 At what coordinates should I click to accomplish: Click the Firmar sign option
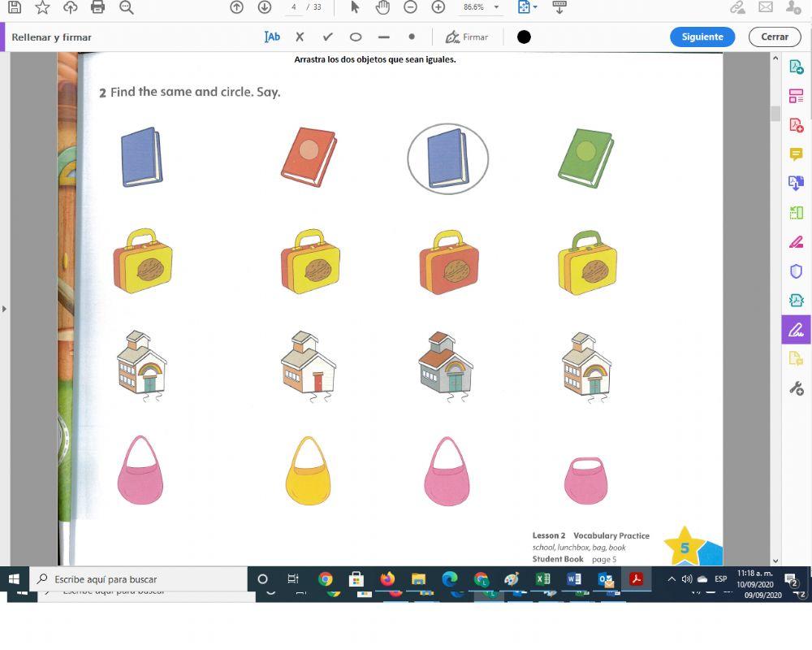(467, 37)
